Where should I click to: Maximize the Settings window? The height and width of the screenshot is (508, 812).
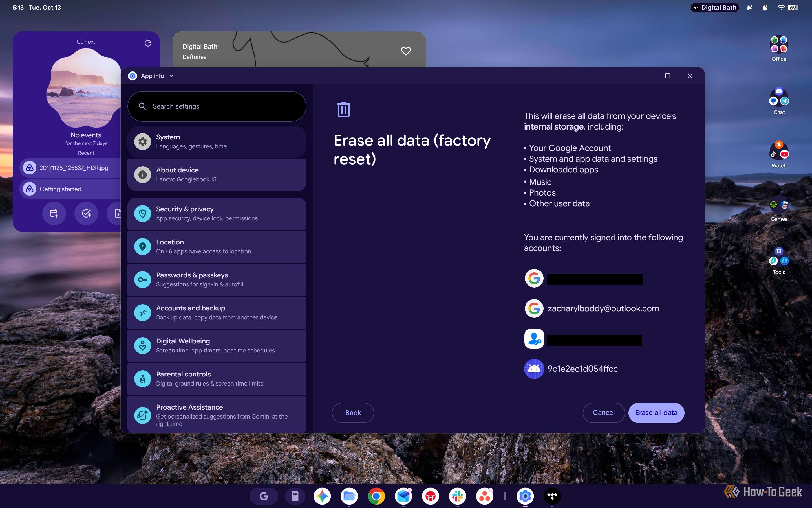pyautogui.click(x=667, y=76)
